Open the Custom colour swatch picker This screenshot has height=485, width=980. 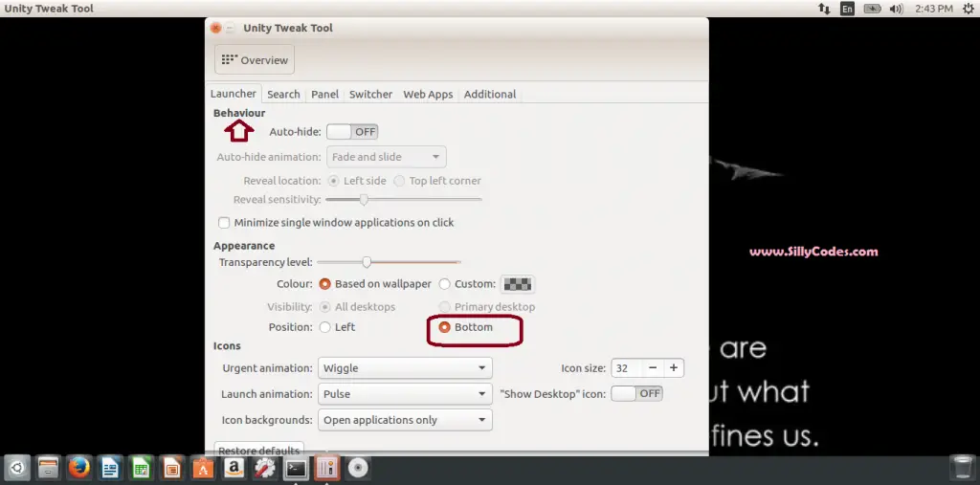(518, 284)
